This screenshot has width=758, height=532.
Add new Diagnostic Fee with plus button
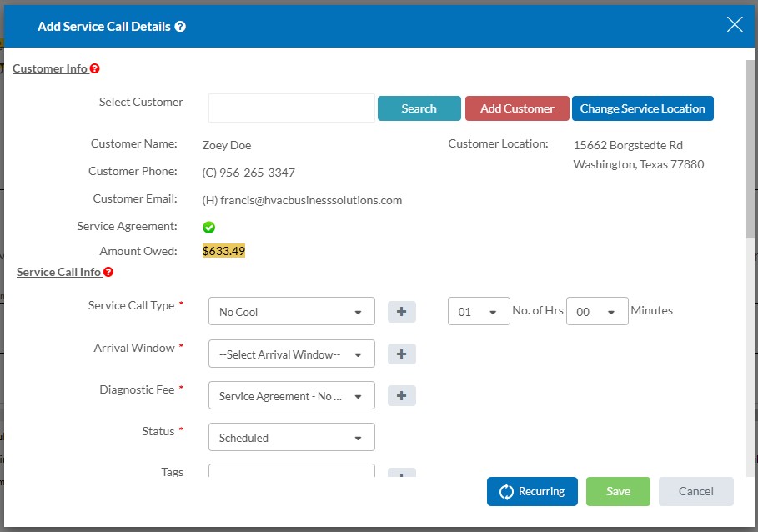402,396
